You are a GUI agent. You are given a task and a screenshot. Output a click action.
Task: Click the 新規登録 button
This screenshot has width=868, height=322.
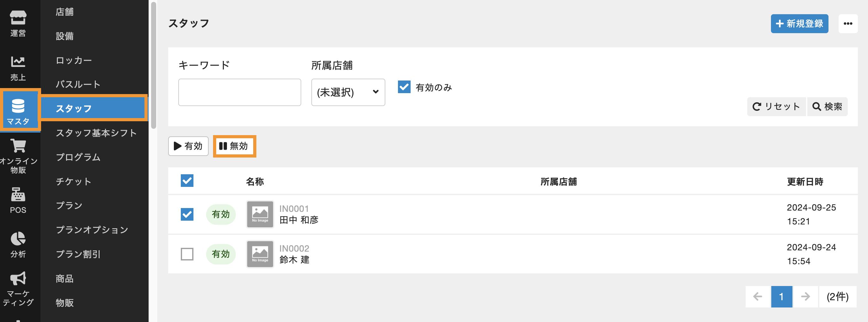(x=799, y=24)
